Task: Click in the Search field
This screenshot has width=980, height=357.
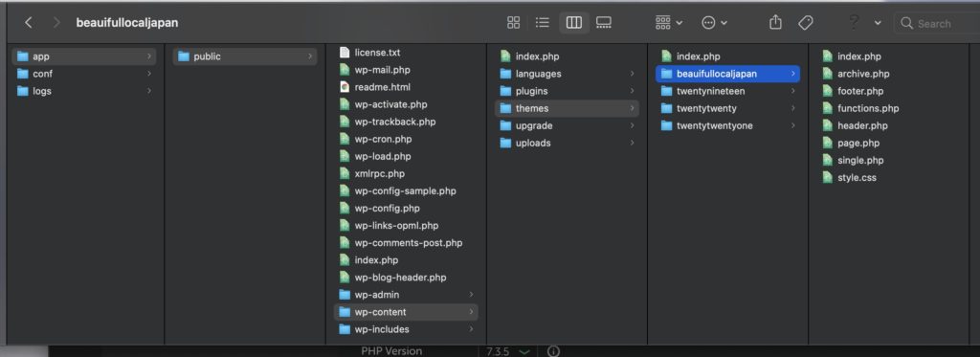Action: pyautogui.click(x=937, y=24)
